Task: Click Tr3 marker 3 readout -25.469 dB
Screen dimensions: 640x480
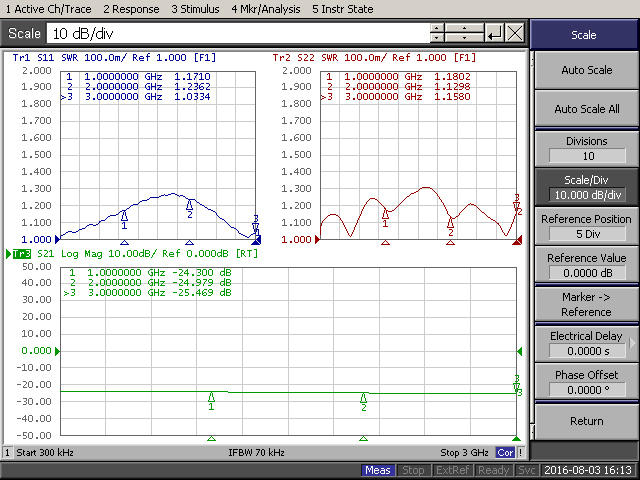Action: (x=202, y=293)
